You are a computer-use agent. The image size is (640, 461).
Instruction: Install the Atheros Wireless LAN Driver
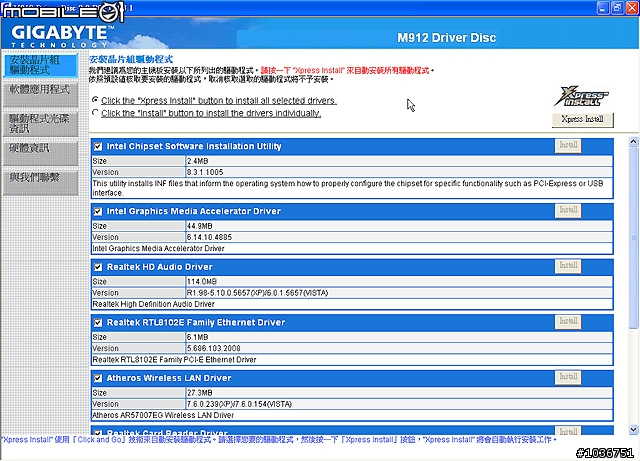tap(568, 377)
